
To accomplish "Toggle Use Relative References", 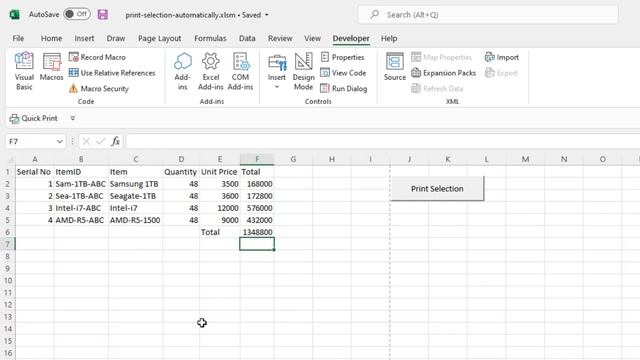I will (x=112, y=73).
